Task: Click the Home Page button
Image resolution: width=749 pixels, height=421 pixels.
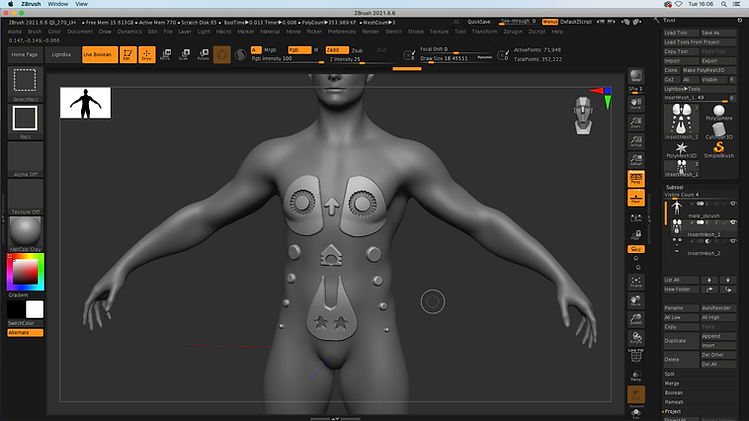Action: pos(25,54)
